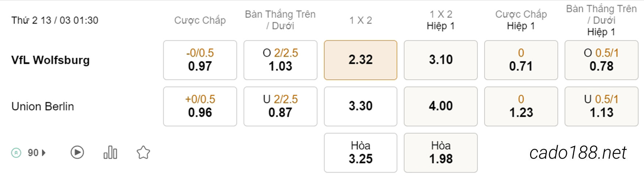
Task: Choose Union Berlin win odds 3.30
Action: coord(361,106)
